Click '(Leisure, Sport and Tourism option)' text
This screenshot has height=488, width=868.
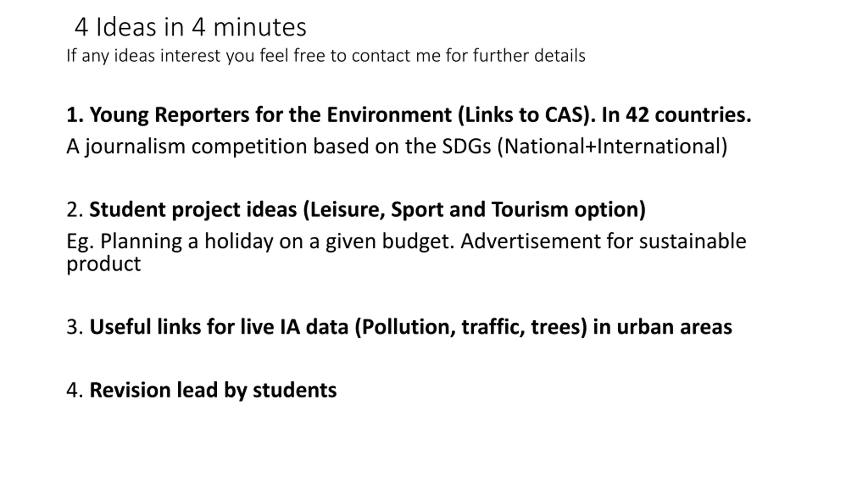(x=474, y=210)
